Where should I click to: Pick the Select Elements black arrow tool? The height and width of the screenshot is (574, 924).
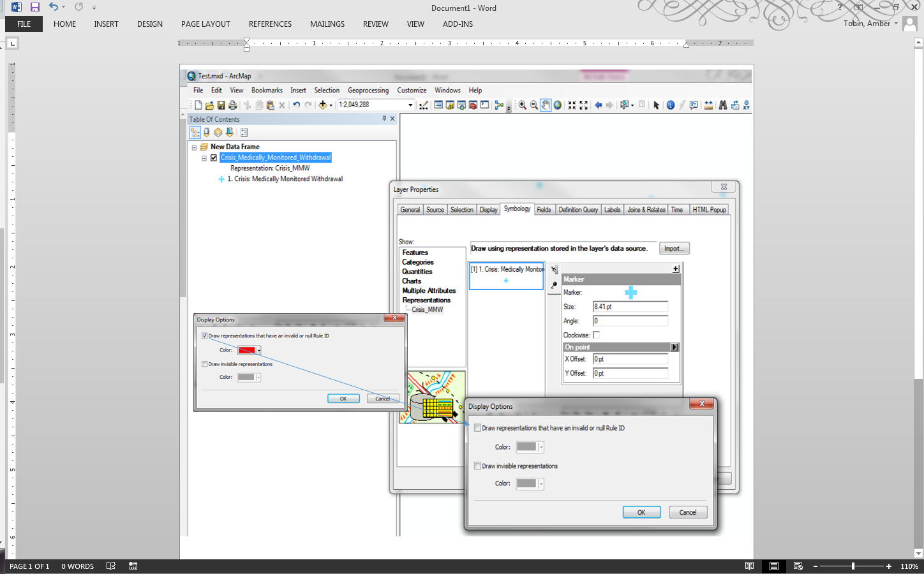tap(656, 105)
